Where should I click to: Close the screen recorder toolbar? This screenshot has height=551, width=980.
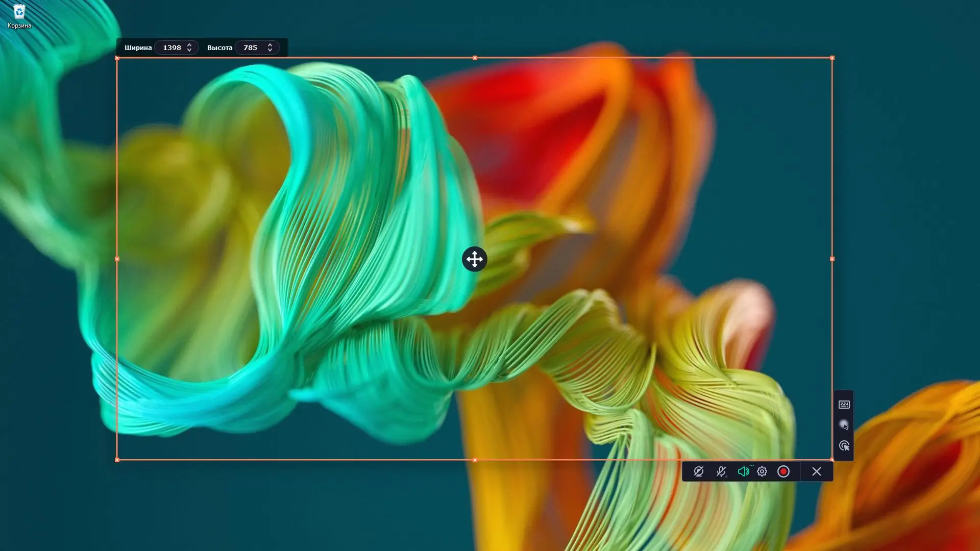(x=817, y=472)
